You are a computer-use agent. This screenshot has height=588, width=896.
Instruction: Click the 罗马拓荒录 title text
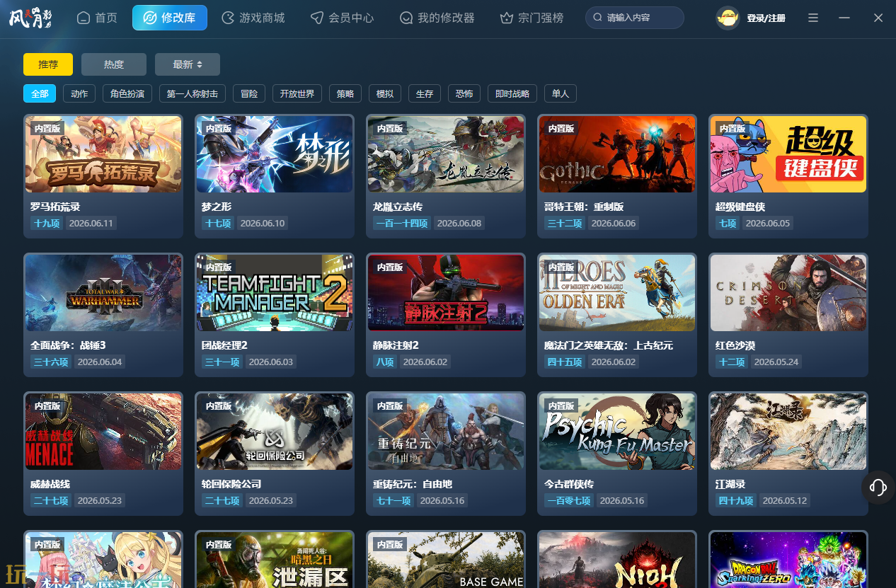(x=55, y=207)
